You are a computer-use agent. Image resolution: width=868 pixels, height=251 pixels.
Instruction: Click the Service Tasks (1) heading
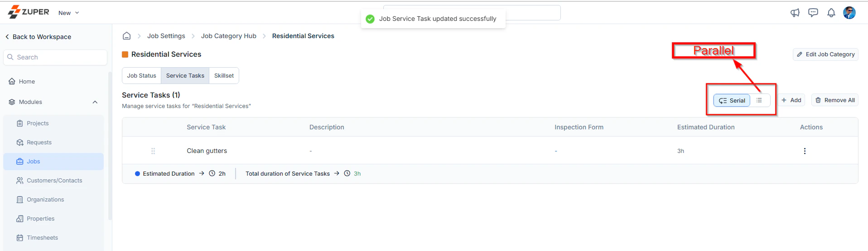[x=151, y=95]
